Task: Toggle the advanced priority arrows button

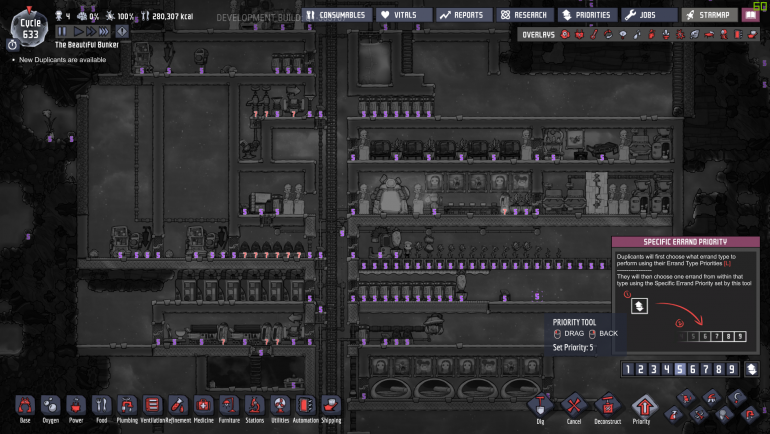Action: (x=752, y=369)
